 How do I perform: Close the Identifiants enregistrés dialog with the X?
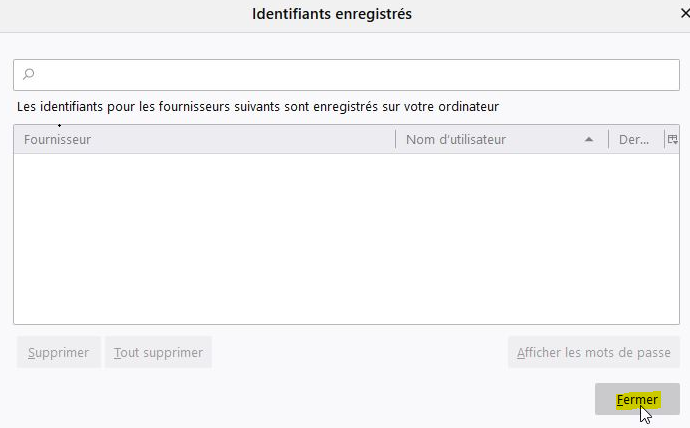[x=685, y=14]
